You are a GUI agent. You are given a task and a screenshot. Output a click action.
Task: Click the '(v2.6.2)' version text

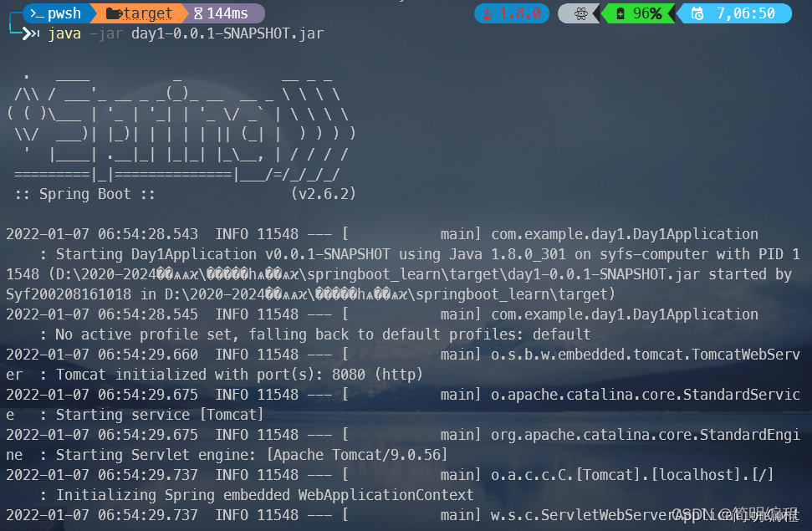pyautogui.click(x=324, y=194)
